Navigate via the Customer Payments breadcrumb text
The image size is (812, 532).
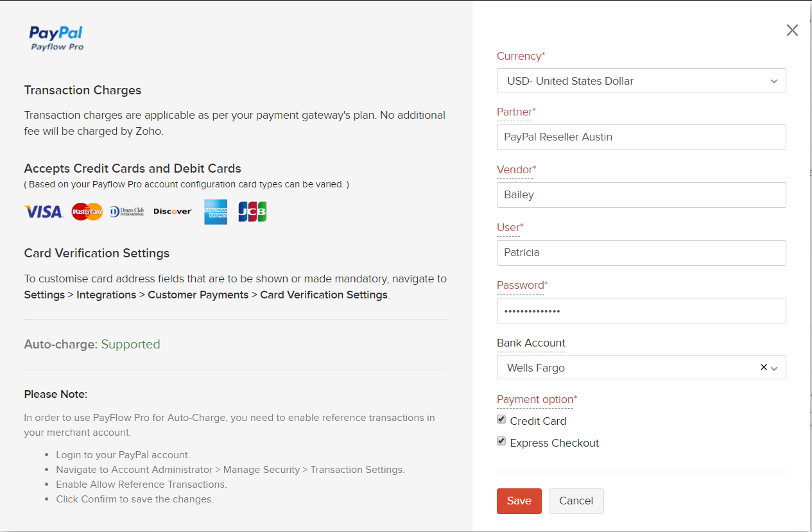point(198,295)
